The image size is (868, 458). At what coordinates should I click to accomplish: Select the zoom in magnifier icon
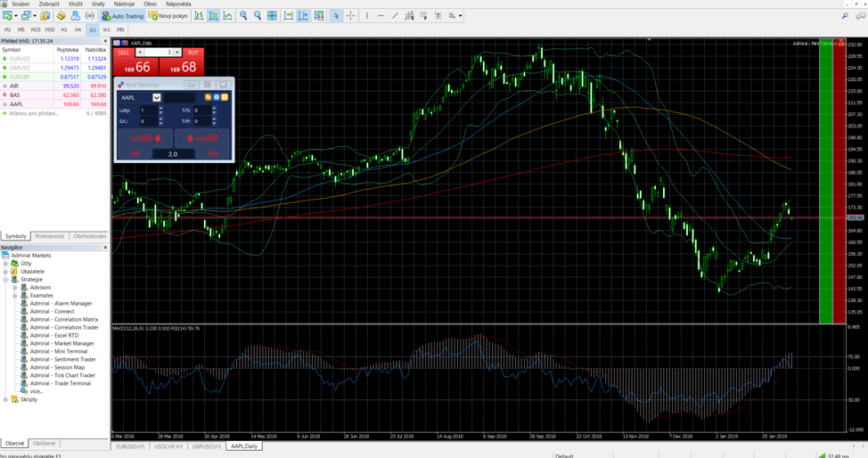243,16
